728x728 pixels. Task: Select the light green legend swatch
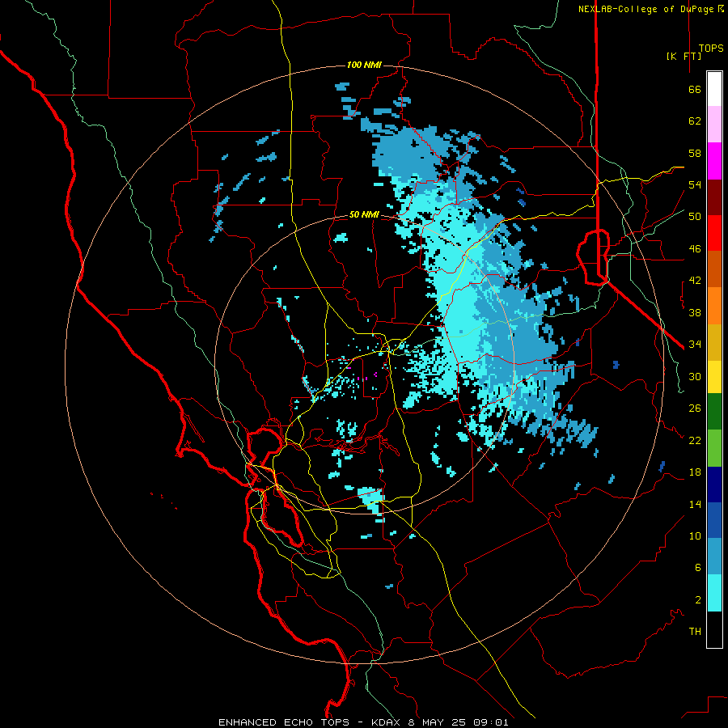click(714, 448)
